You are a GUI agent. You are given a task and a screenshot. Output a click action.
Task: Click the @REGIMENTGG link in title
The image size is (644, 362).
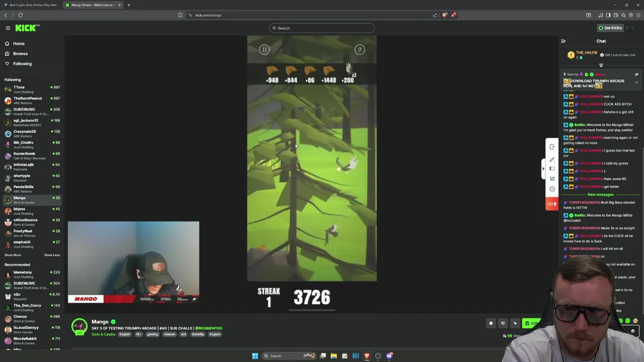(x=209, y=328)
